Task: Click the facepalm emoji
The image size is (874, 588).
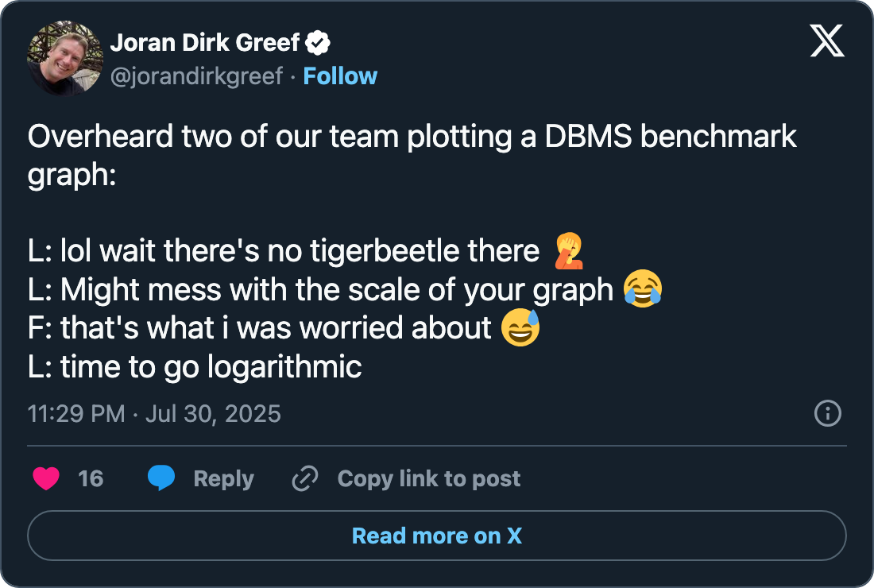Action: coord(570,251)
